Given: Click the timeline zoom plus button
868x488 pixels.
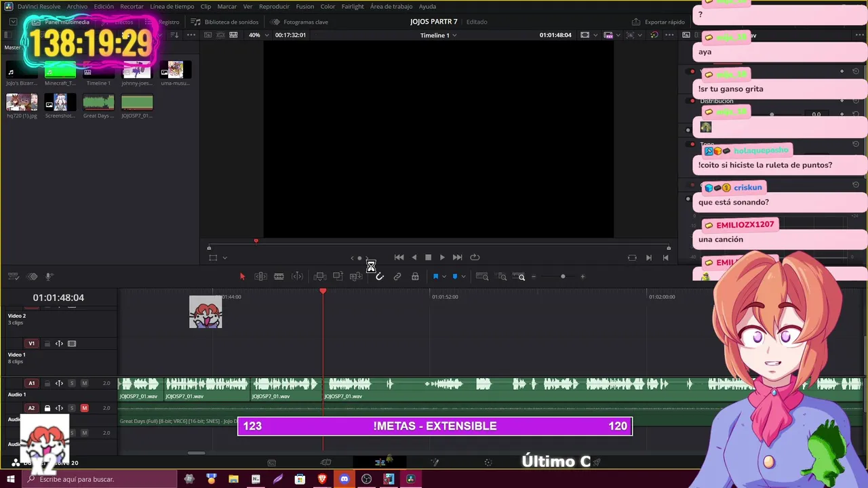Looking at the screenshot, I should tap(583, 277).
